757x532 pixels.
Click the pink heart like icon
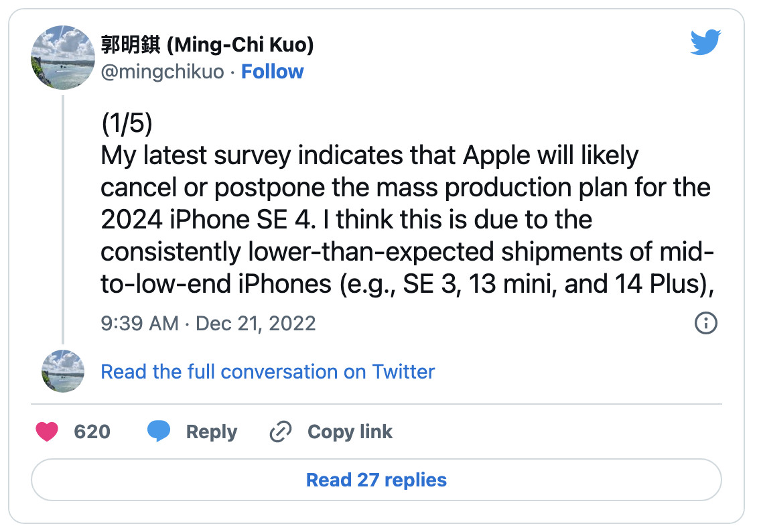click(x=47, y=431)
